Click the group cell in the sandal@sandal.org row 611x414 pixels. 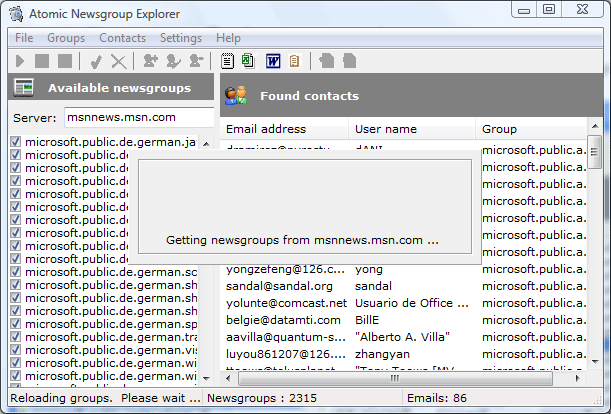point(534,286)
